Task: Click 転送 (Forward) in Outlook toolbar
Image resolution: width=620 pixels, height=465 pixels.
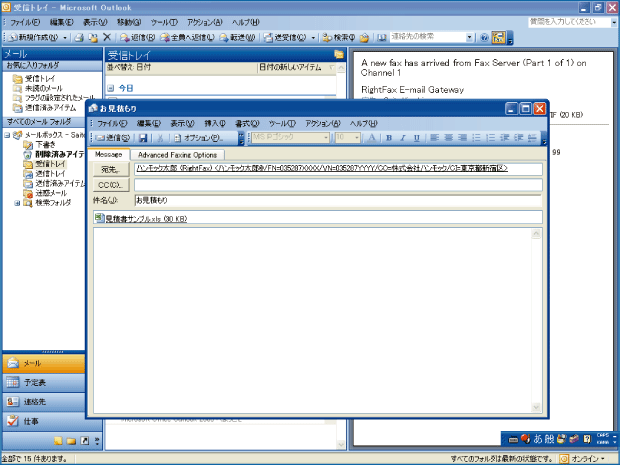Action: tap(237, 38)
